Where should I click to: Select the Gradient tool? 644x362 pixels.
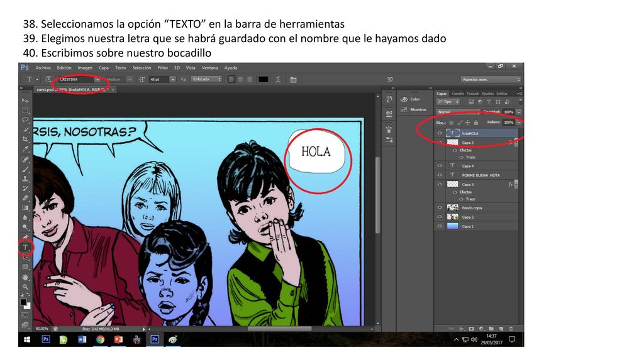point(25,207)
